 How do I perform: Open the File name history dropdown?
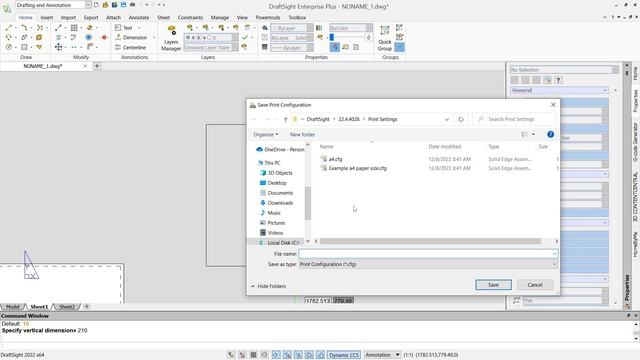[x=554, y=254]
